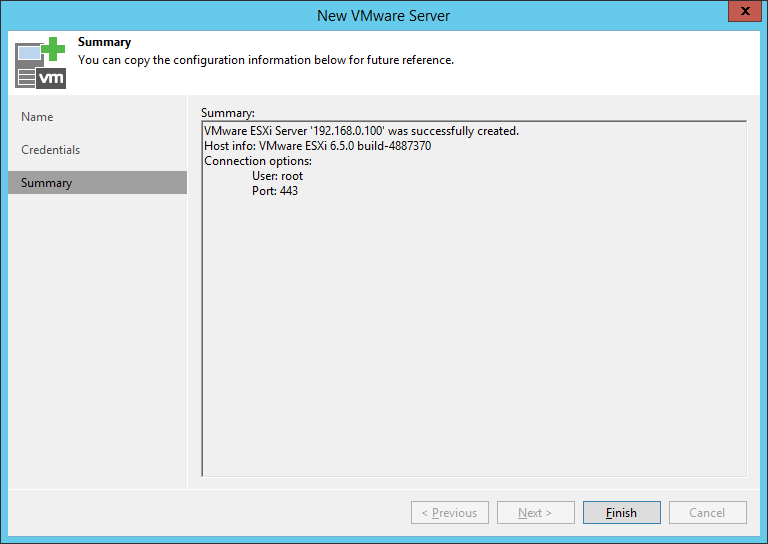Go back with the Previous button
This screenshot has height=544, width=768.
click(x=450, y=512)
